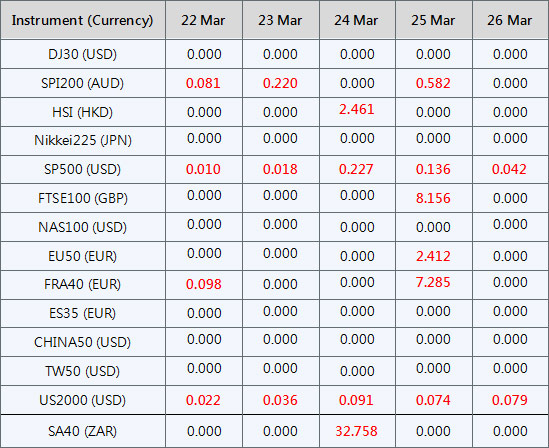This screenshot has width=549, height=448.
Task: Select the red 2.461 HSI value
Action: click(x=356, y=109)
